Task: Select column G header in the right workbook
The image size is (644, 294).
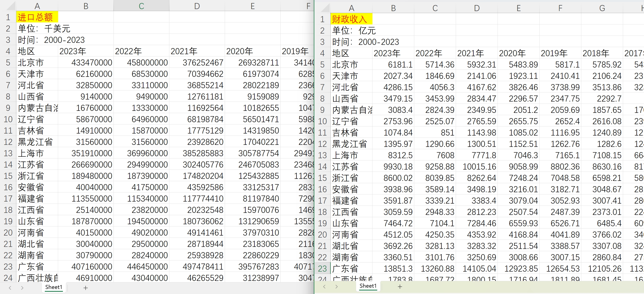Action: (x=602, y=8)
